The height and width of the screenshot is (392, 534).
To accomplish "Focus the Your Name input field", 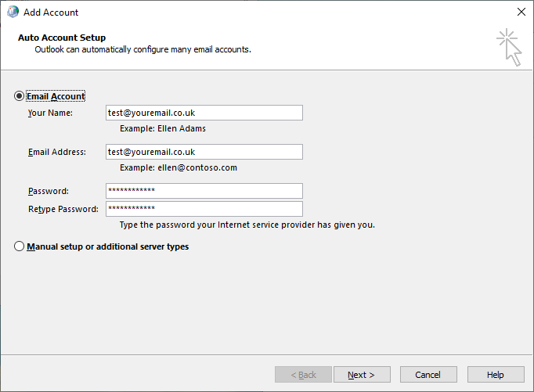I will (204, 113).
